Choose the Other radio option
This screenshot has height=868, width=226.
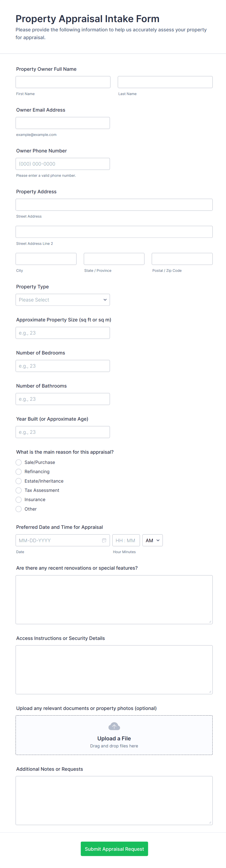click(x=19, y=509)
